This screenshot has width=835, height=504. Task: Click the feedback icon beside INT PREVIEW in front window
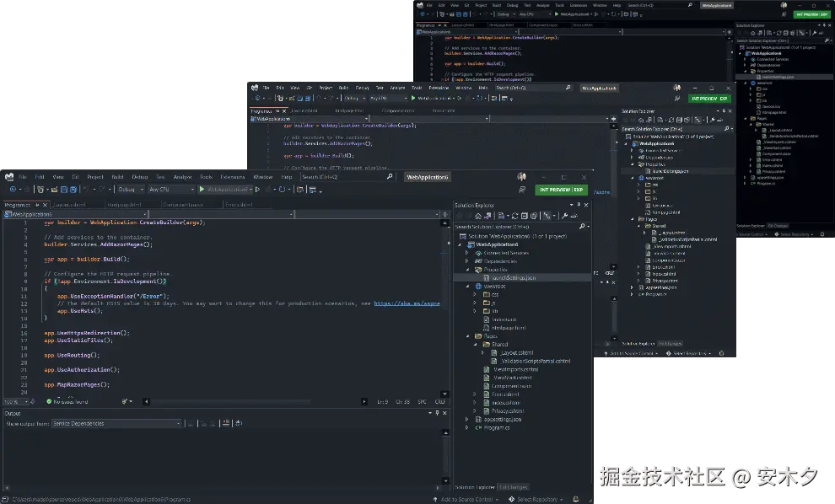522,190
